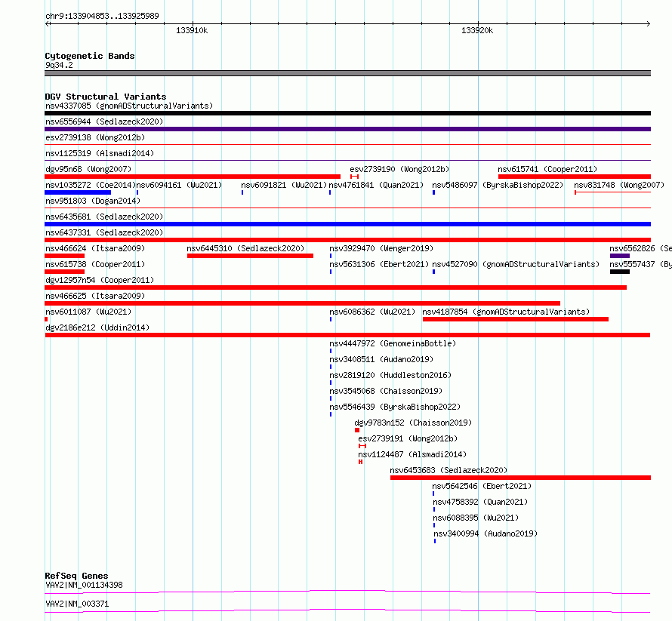Open nsv4761841 (Quan2021) variant
672x621 pixels.
pyautogui.click(x=376, y=185)
